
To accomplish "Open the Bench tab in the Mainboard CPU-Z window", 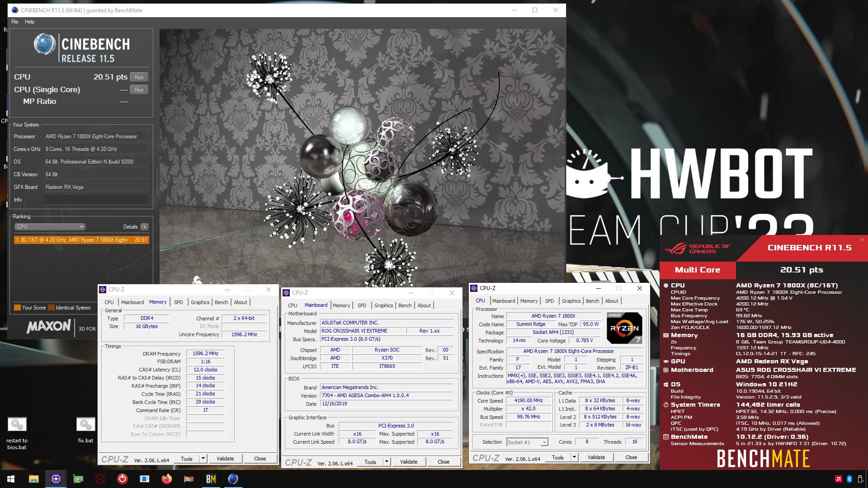I will click(x=405, y=305).
